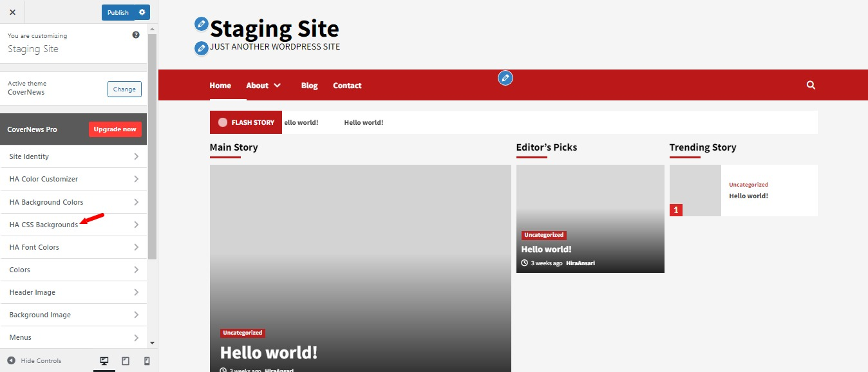This screenshot has width=868, height=372.
Task: Expand chevron on Colors row
Action: click(x=136, y=270)
